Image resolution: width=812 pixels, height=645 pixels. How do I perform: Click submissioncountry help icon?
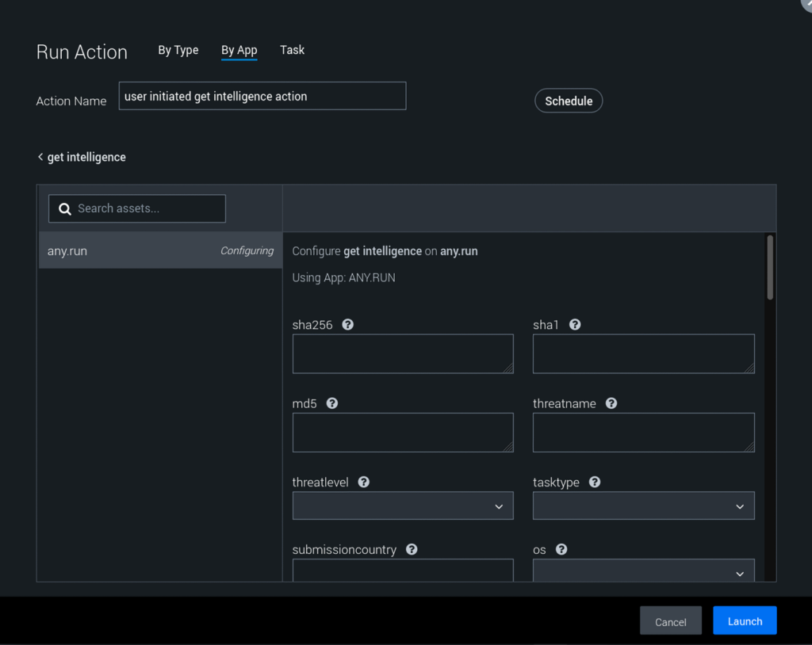[412, 549]
